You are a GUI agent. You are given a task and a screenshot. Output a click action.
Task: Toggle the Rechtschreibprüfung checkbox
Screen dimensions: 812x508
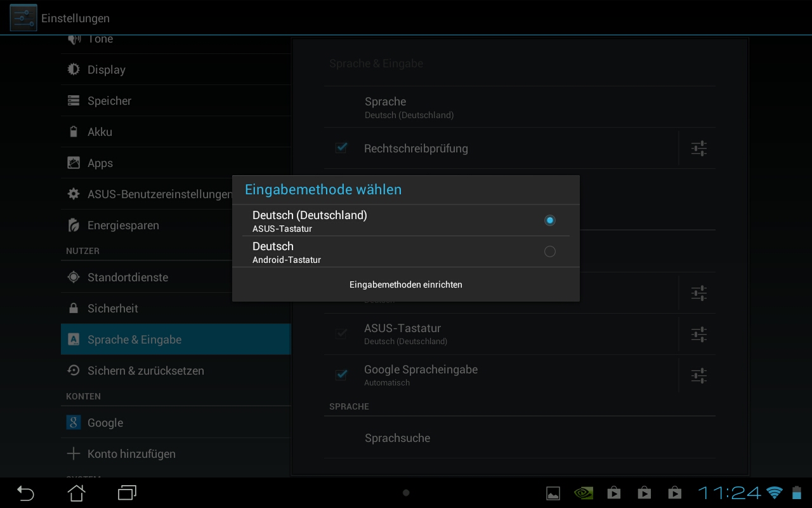tap(341, 148)
